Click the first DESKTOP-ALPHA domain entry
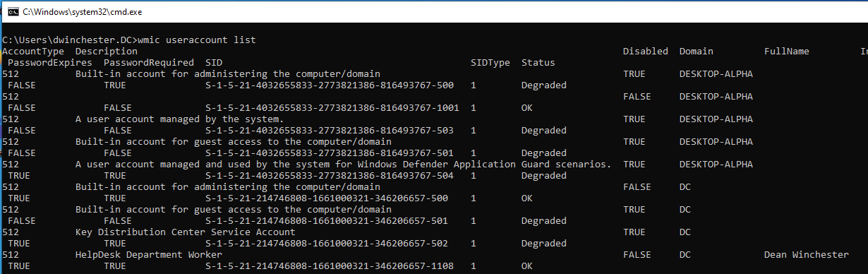 point(716,73)
